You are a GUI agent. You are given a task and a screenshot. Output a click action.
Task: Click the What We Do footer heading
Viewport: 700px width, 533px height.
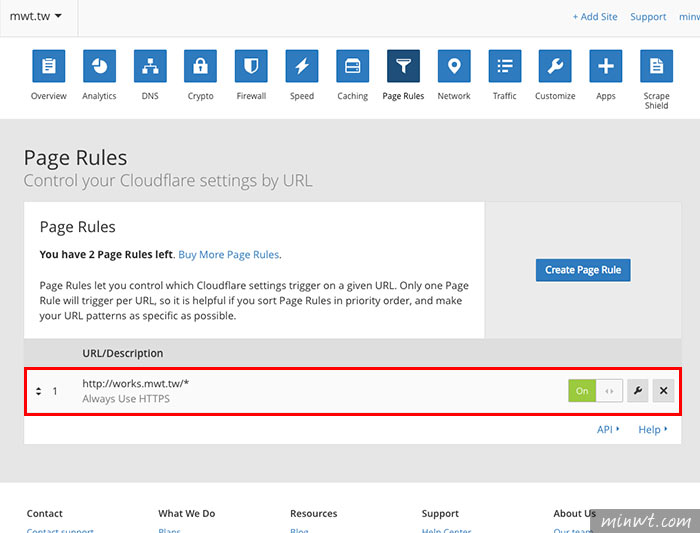[187, 513]
